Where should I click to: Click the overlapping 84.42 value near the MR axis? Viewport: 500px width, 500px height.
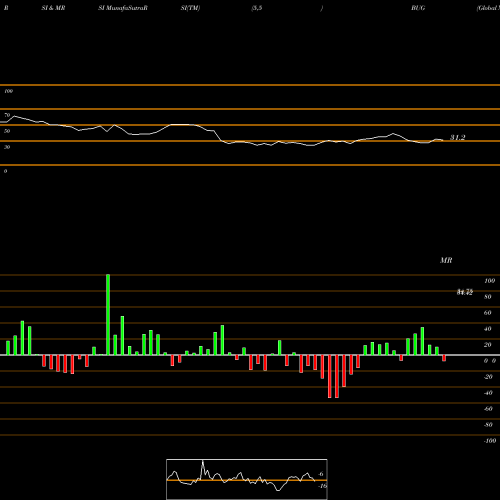[465, 292]
